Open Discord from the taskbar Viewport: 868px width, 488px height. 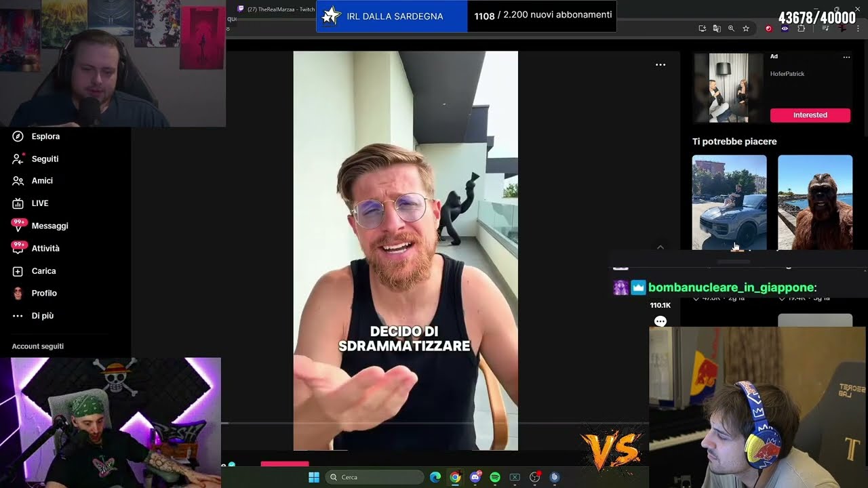[x=475, y=477]
